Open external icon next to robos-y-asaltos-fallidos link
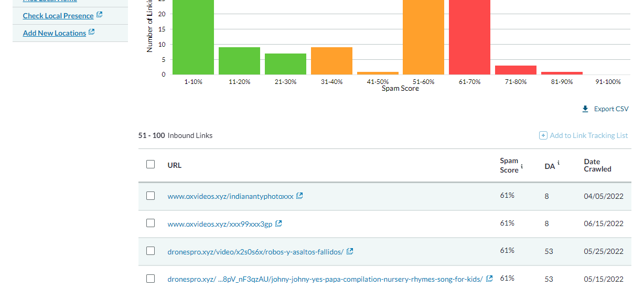Screen dimensions: 644x288 (350, 251)
